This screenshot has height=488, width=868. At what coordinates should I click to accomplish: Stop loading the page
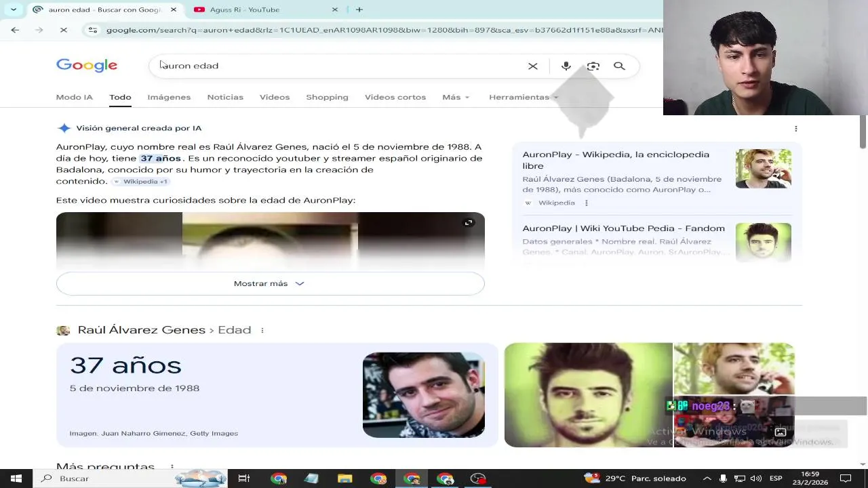tap(62, 30)
